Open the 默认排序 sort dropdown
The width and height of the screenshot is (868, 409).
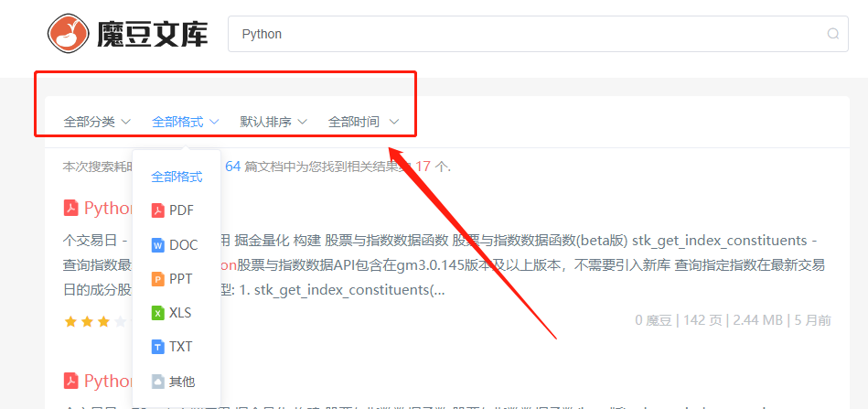pos(273,122)
